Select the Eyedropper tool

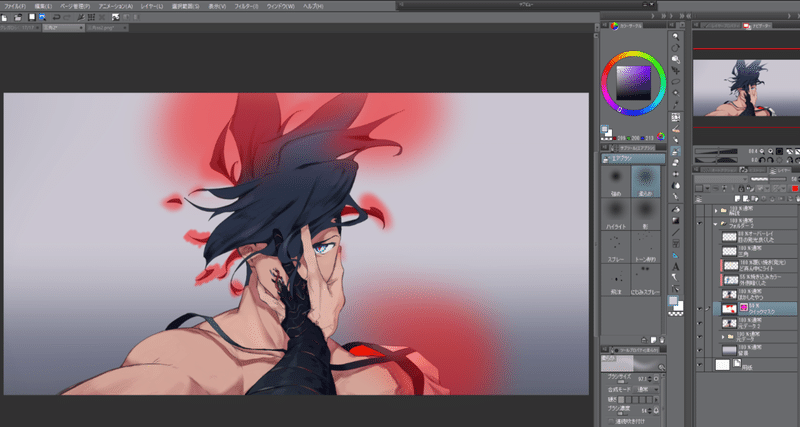(x=676, y=105)
